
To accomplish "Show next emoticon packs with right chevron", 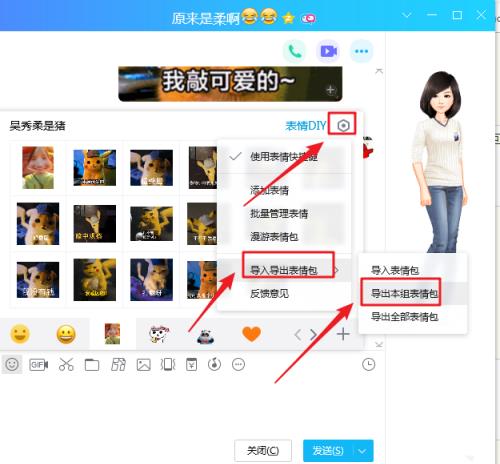I will pos(313,334).
